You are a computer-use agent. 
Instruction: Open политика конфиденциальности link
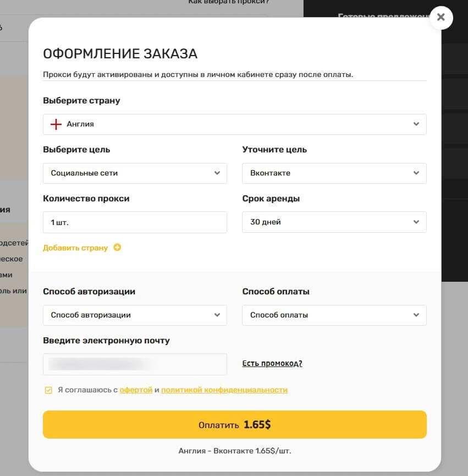click(224, 390)
